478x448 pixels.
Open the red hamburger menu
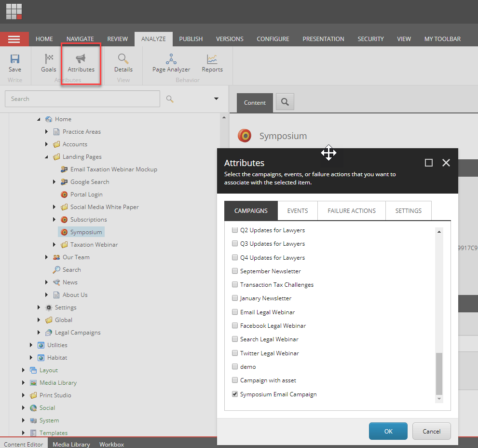(x=14, y=39)
